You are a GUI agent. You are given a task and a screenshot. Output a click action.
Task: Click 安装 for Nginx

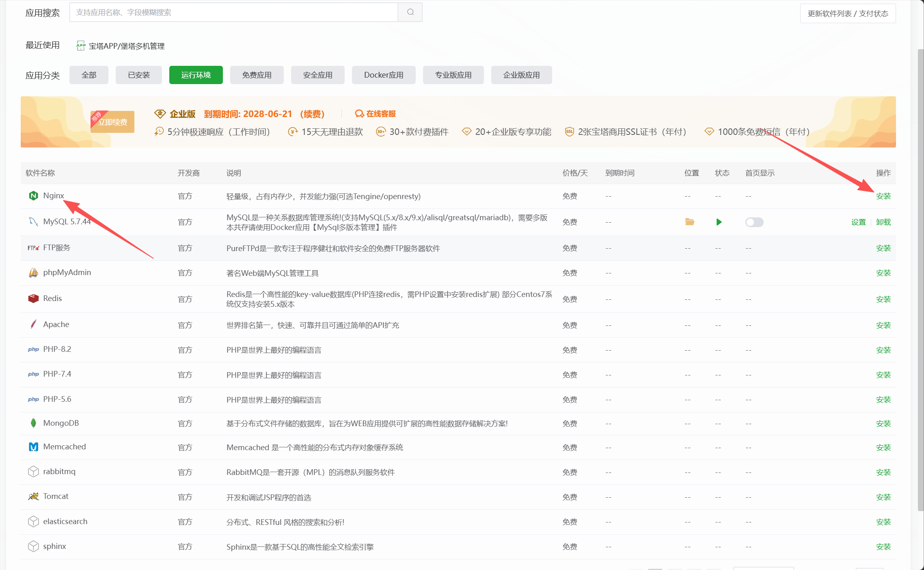point(883,196)
